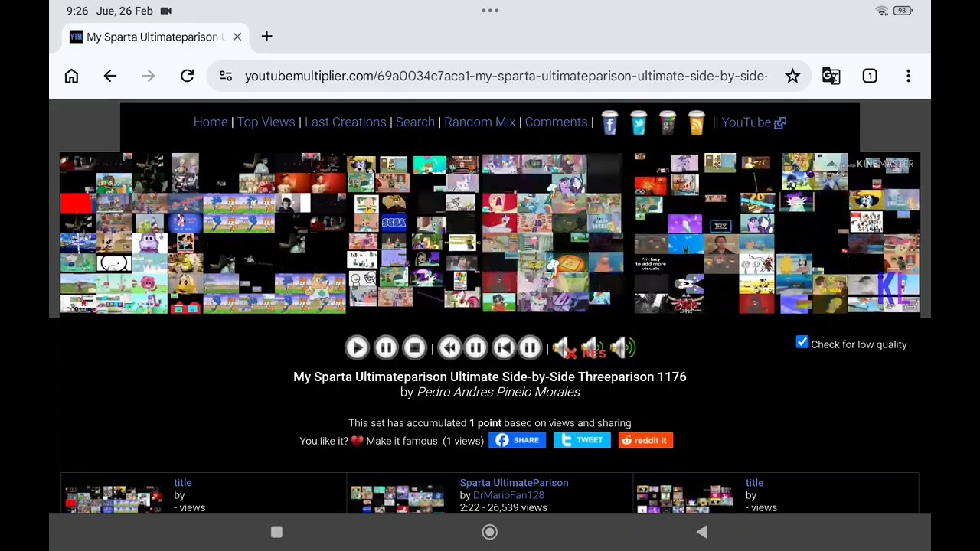Screen dimensions: 980x551
Task: Open the 'Sparta UltimateParison' related set link
Action: [514, 483]
